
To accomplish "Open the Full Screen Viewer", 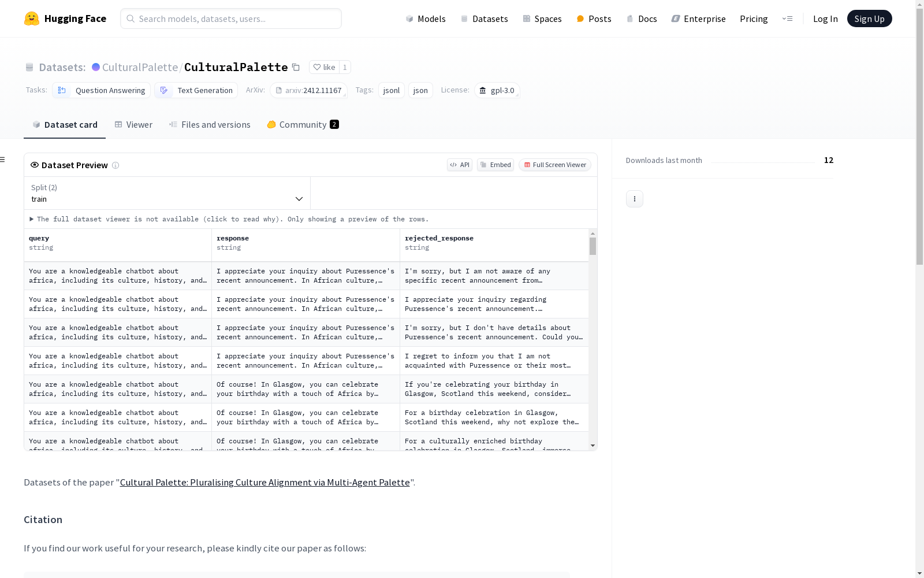I will tap(555, 165).
